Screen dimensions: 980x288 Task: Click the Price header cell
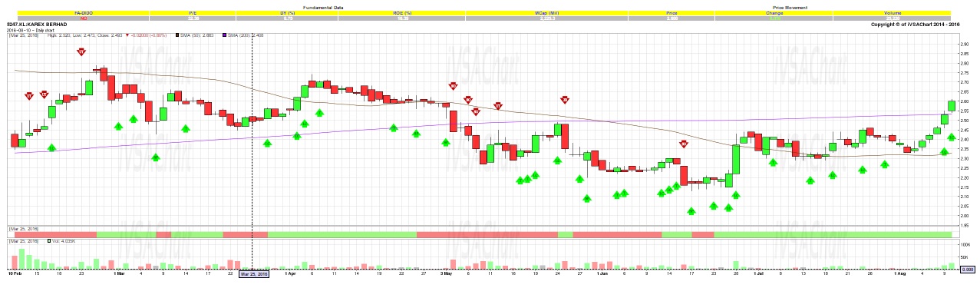pos(672,12)
